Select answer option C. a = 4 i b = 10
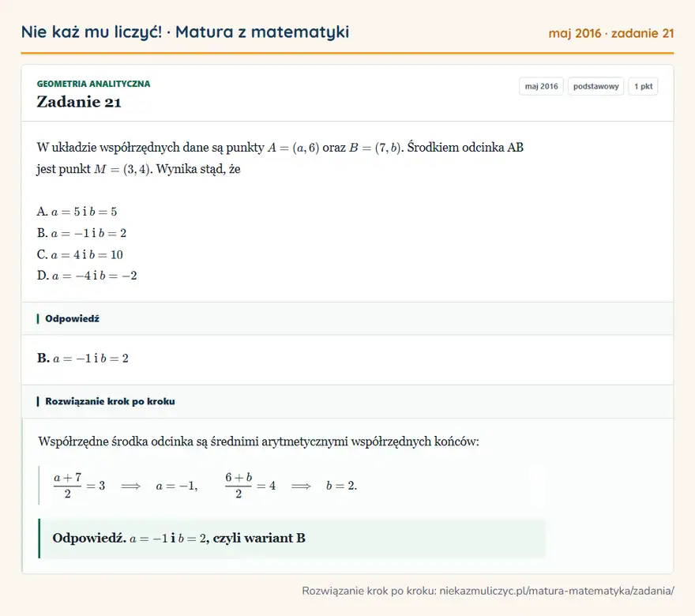This screenshot has width=695, height=616. [80, 254]
